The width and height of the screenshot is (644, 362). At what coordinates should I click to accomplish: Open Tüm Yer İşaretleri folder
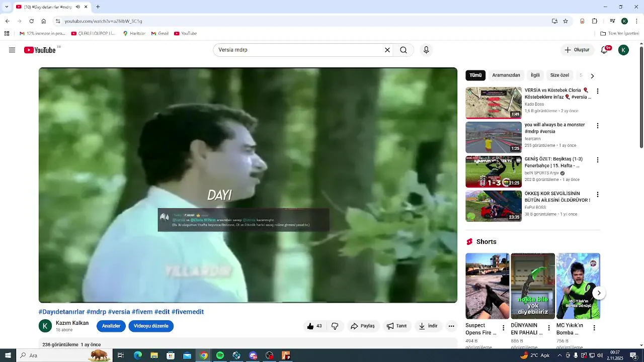click(x=620, y=34)
